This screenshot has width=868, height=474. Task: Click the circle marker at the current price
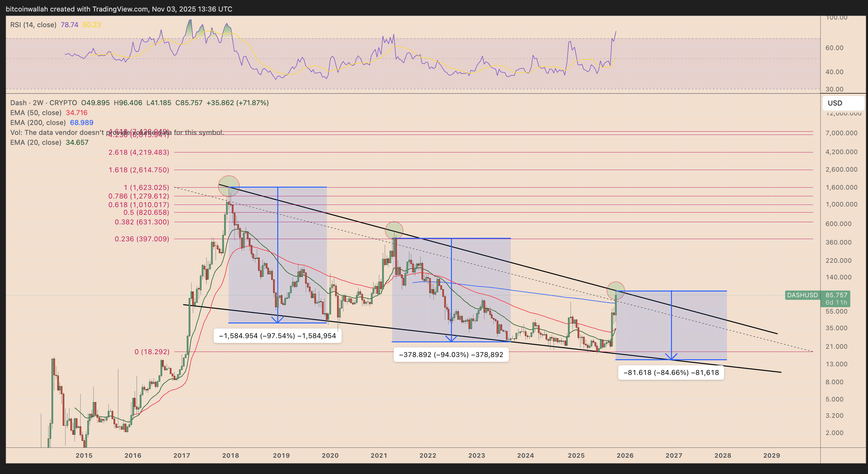[x=616, y=291]
